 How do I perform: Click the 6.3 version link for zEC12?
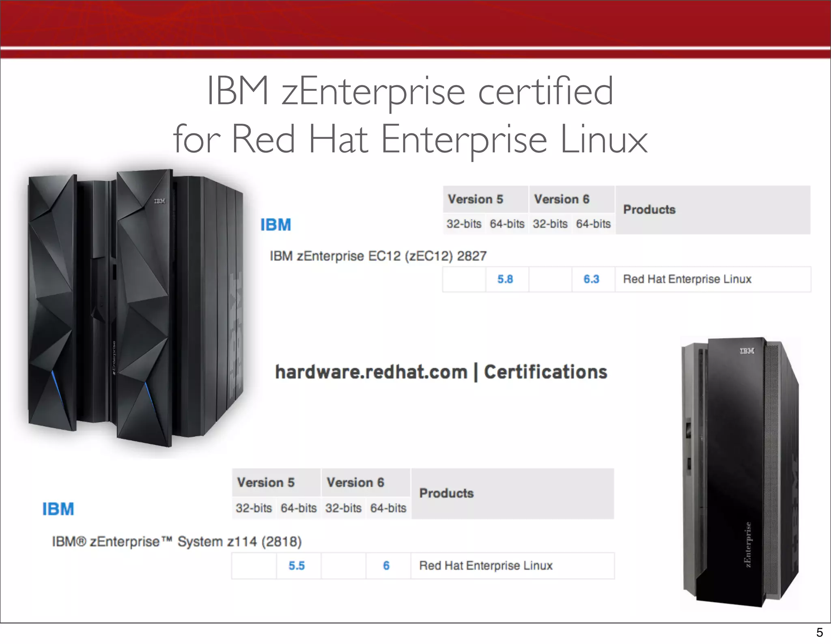coord(591,279)
